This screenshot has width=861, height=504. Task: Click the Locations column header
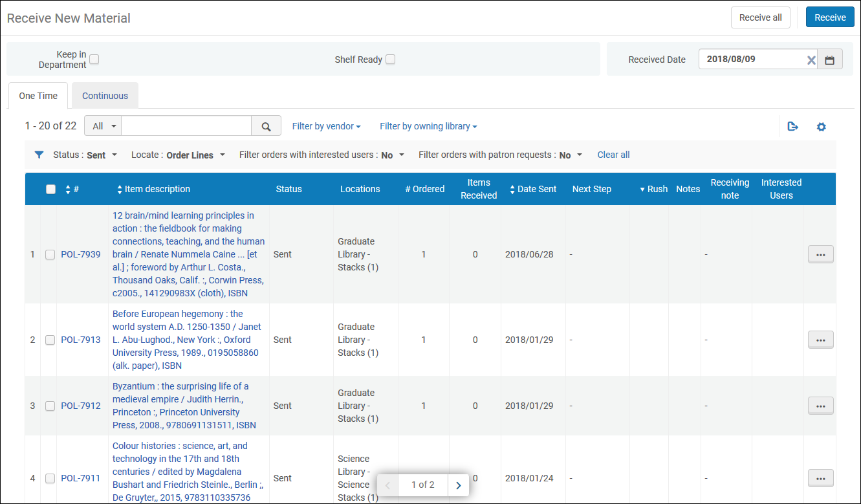360,189
